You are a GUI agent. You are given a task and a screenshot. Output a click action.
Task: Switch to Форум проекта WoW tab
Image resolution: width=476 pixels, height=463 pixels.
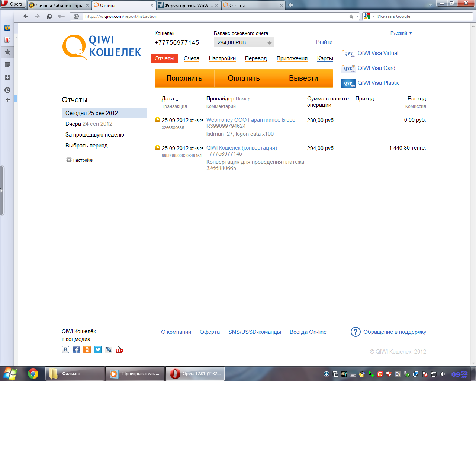(189, 6)
